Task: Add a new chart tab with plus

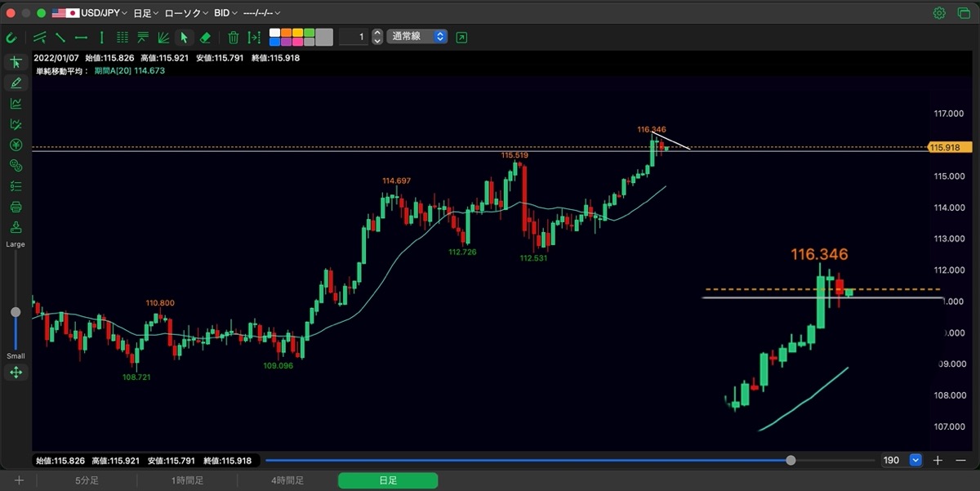Action: (19, 480)
